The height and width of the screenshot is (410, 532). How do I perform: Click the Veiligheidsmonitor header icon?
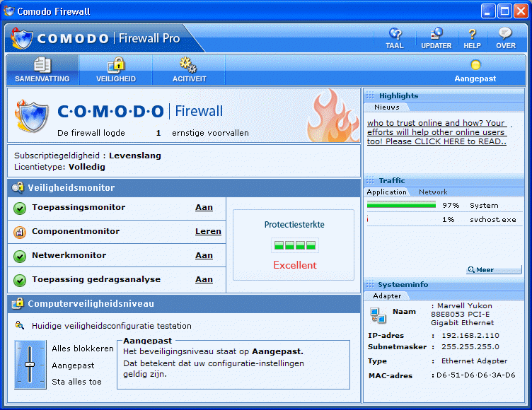point(18,187)
